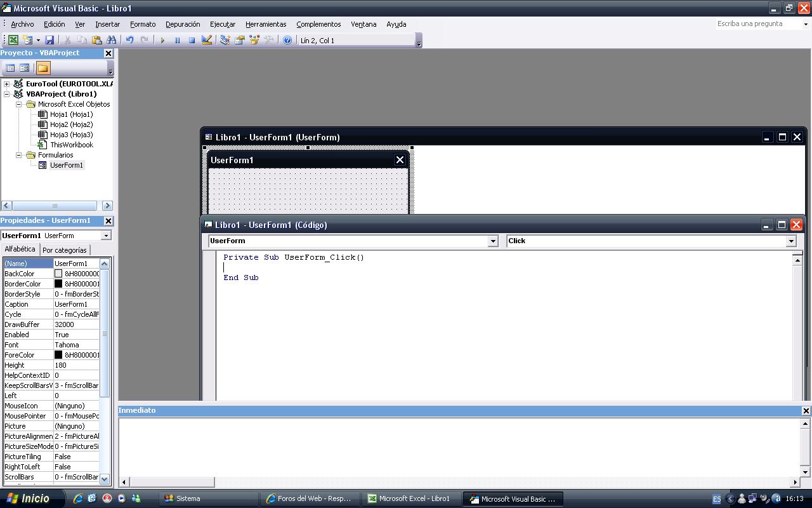Undo the last action via toolbar arrow

[129, 40]
